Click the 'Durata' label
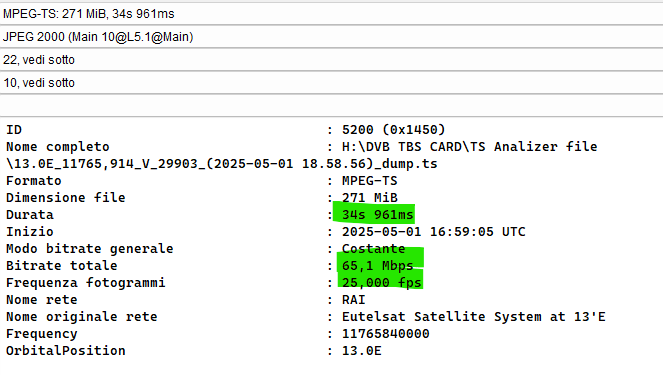This screenshot has height=375, width=663. [x=30, y=215]
